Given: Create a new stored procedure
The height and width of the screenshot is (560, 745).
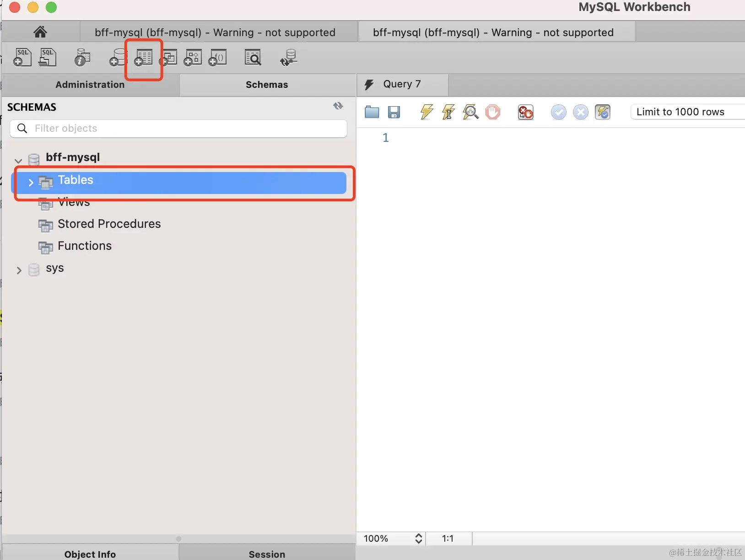Looking at the screenshot, I should coord(193,58).
